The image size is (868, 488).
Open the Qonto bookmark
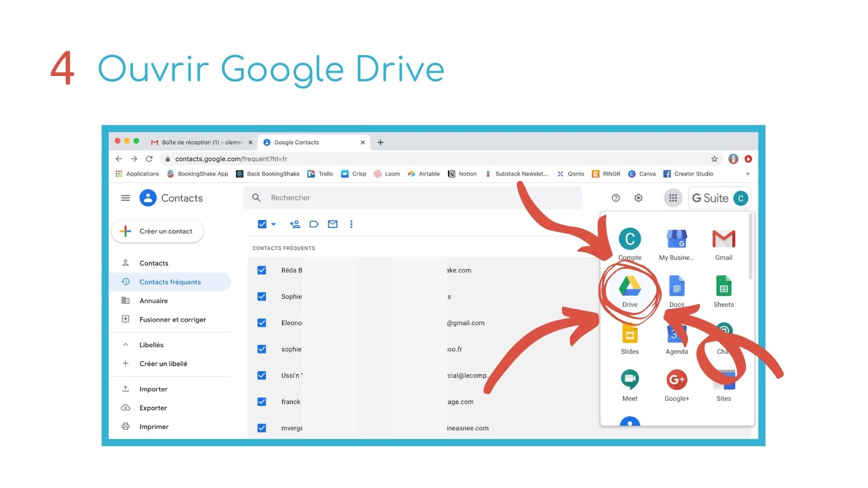click(x=571, y=174)
